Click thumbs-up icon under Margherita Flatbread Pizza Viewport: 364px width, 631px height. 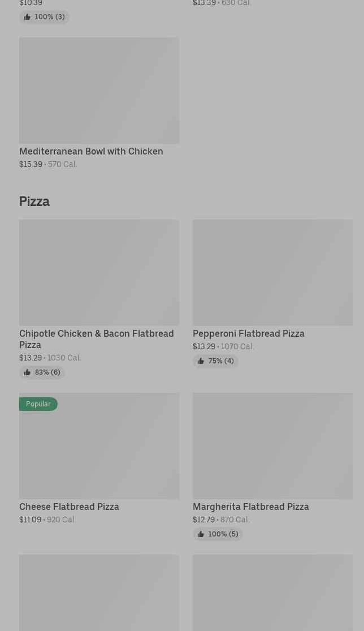click(201, 534)
